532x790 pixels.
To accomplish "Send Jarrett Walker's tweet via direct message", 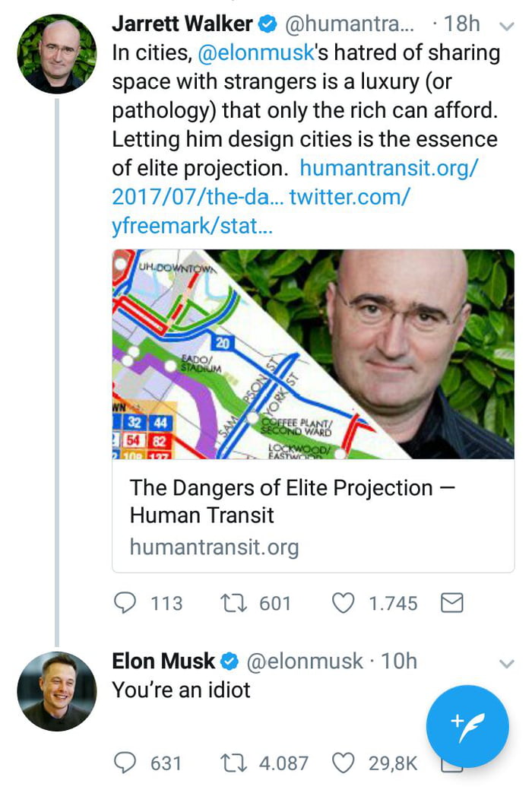I will click(452, 604).
